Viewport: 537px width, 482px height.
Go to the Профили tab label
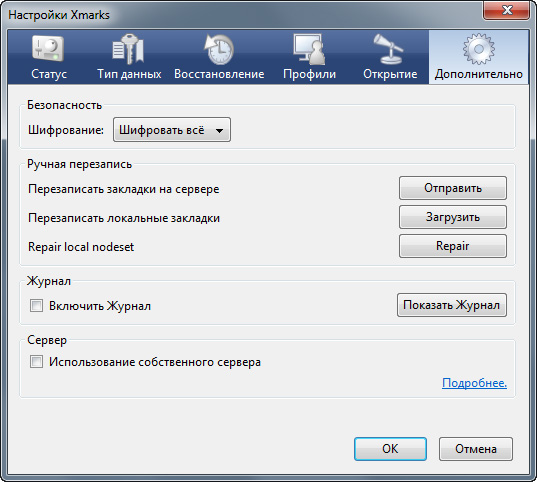(x=310, y=74)
